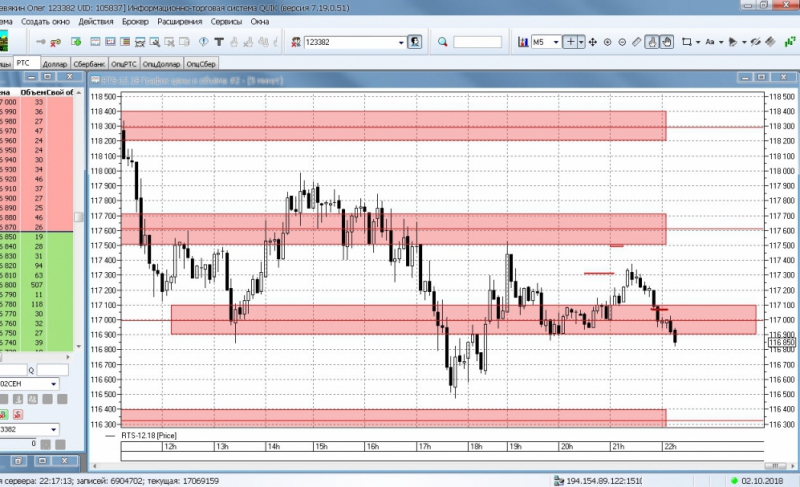The height and width of the screenshot is (487, 800).
Task: Switch to the Доллар tab
Action: tap(55, 64)
